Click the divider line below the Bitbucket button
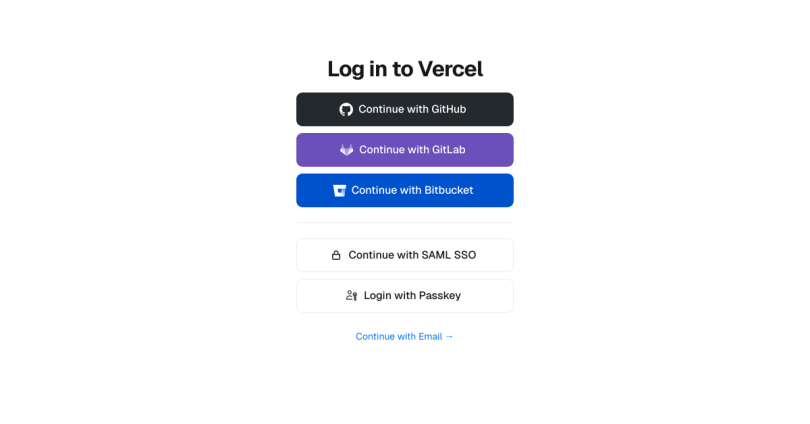This screenshot has width=810, height=424. (405, 223)
